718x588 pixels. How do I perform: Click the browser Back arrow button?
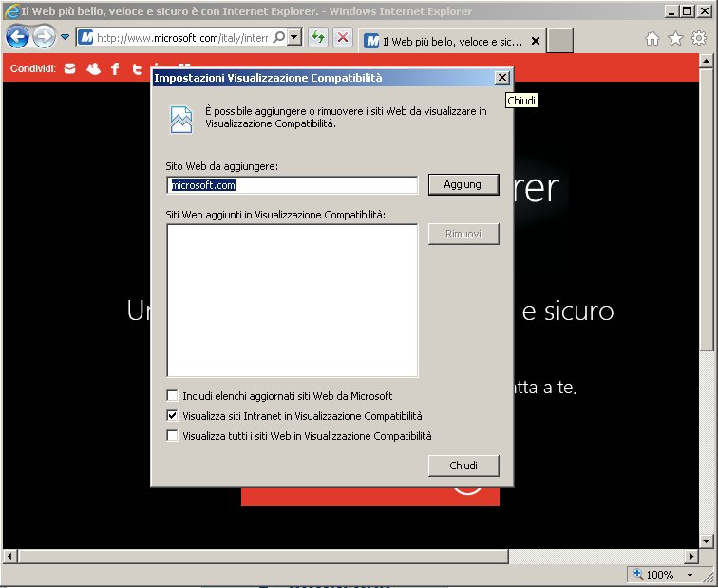(17, 37)
